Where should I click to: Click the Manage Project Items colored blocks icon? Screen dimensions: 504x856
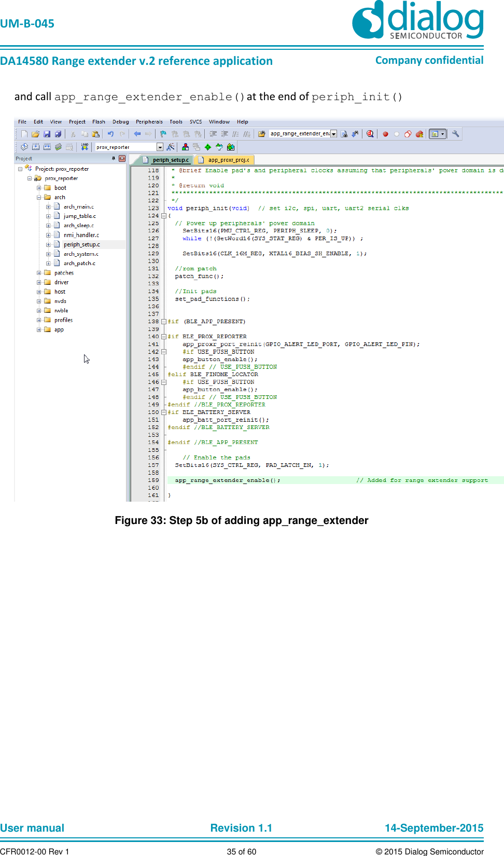tap(185, 147)
